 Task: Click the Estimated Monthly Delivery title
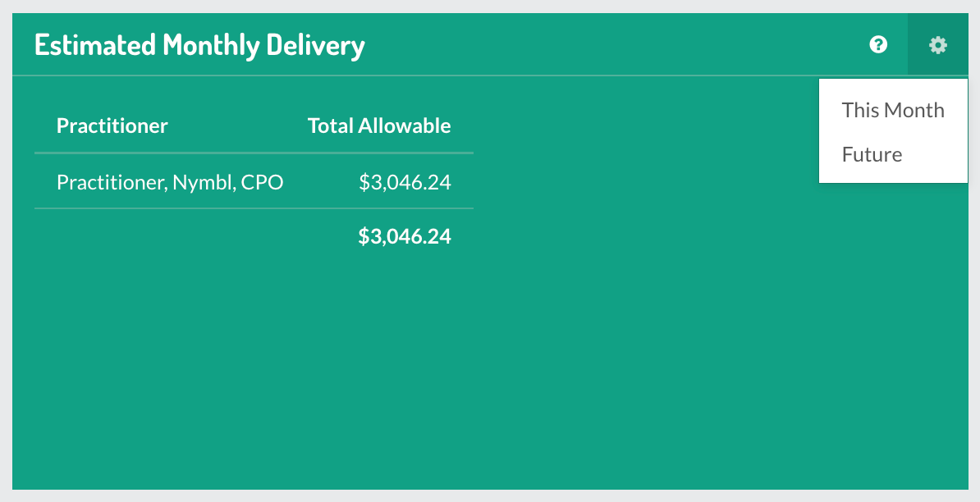[199, 45]
